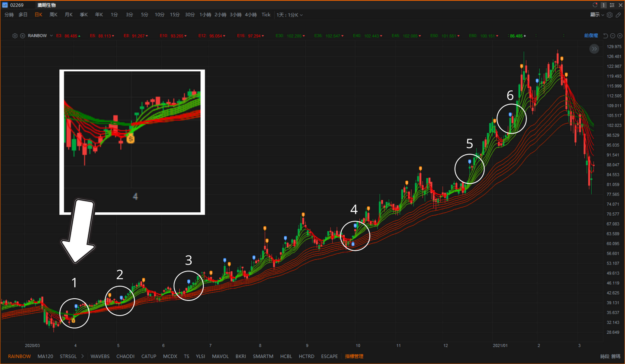This screenshot has width=625, height=364.
Task: Reset chart view with undo arrow icon
Action: point(606,36)
